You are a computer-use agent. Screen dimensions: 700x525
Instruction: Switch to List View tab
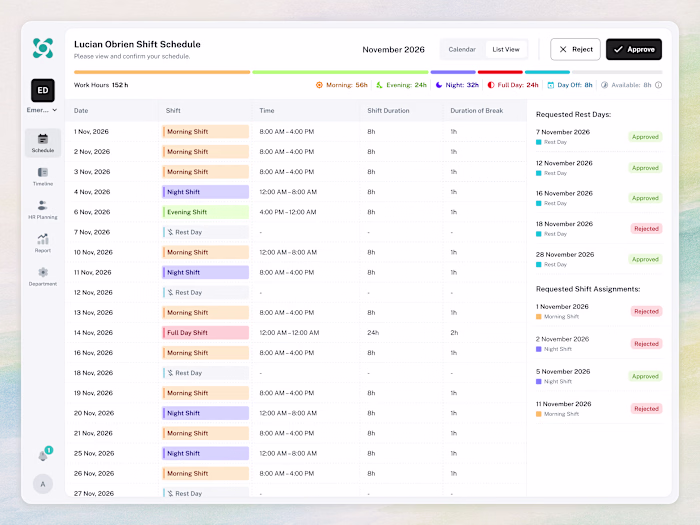(x=506, y=49)
